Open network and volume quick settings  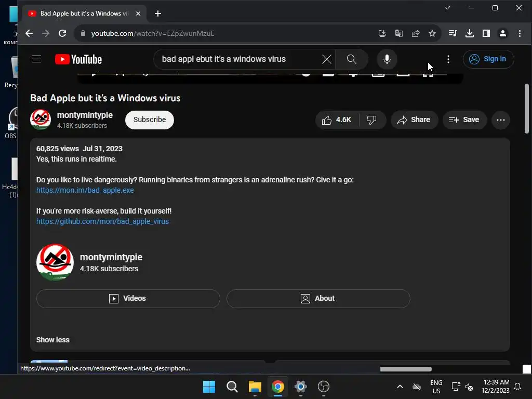click(462, 387)
